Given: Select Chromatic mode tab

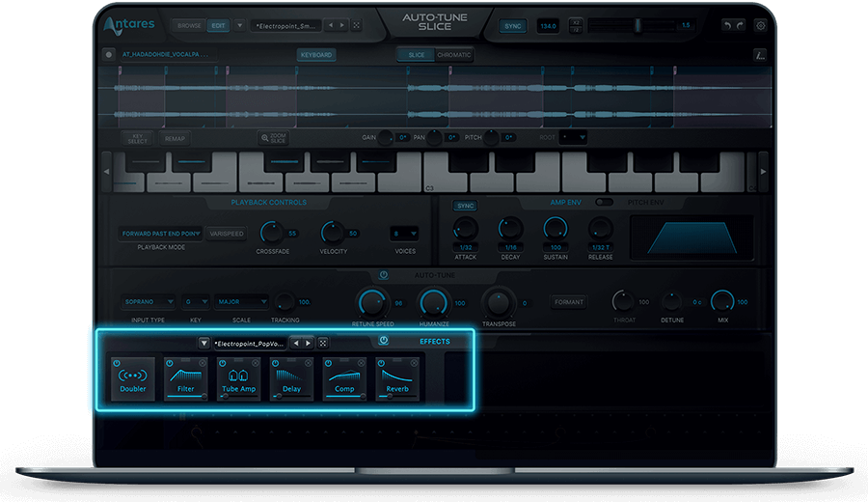Looking at the screenshot, I should point(454,55).
